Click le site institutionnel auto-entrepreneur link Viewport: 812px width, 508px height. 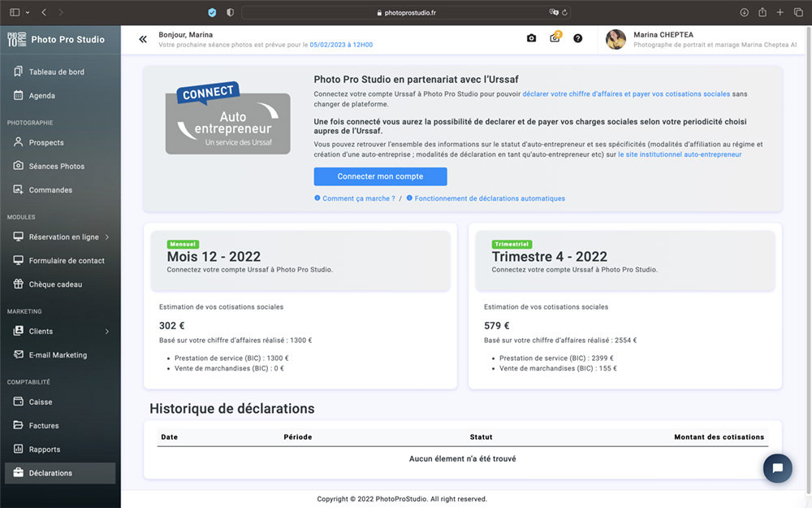680,154
